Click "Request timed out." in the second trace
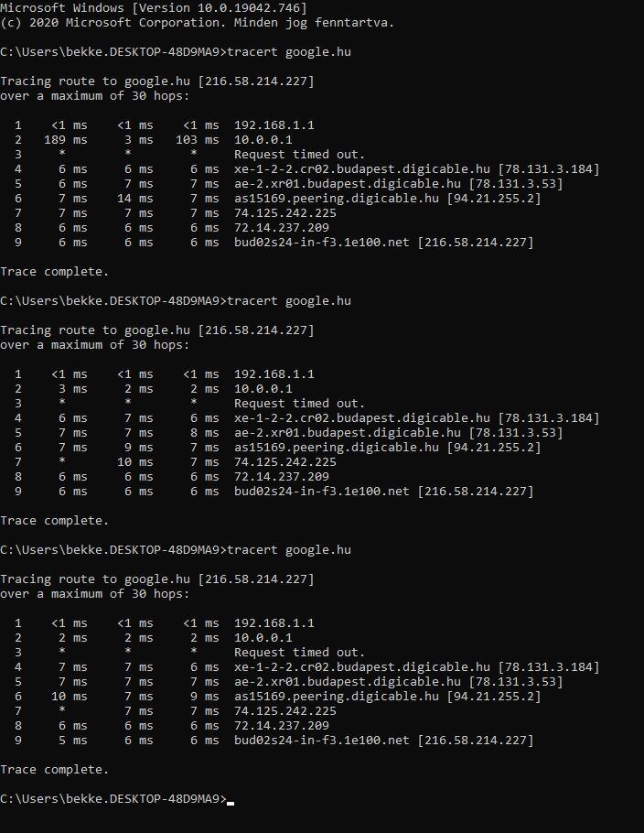The width and height of the screenshot is (644, 833). [x=299, y=404]
